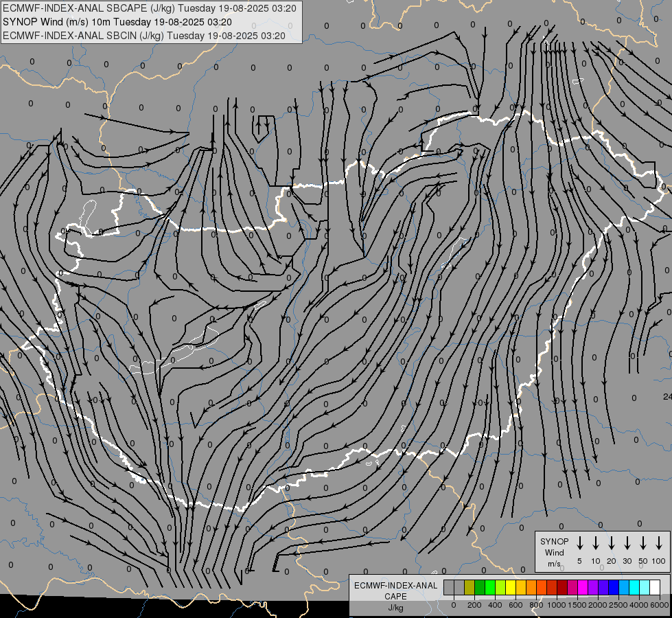Pick the sky blue CAPE legend swatch
The height and width of the screenshot is (618, 672).
(624, 587)
